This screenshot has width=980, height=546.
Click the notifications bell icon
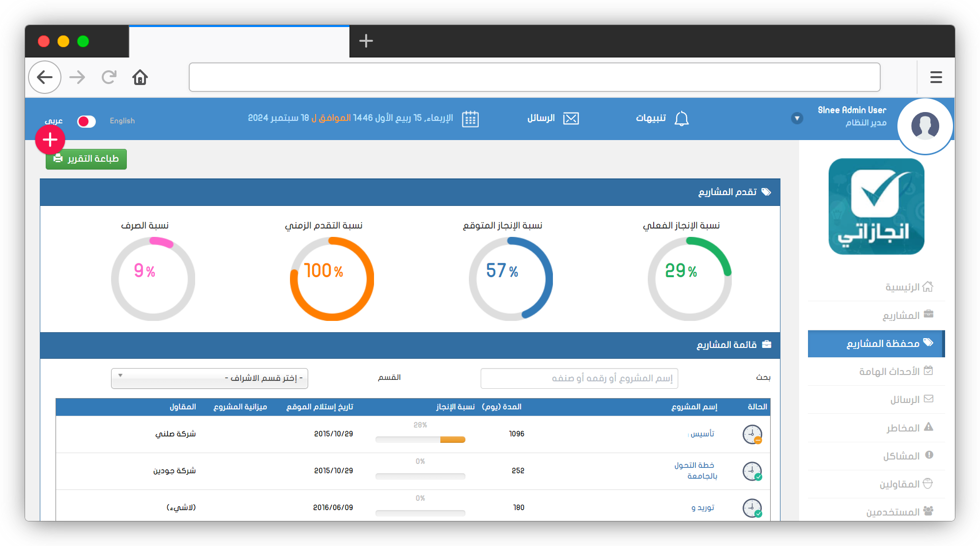[681, 118]
